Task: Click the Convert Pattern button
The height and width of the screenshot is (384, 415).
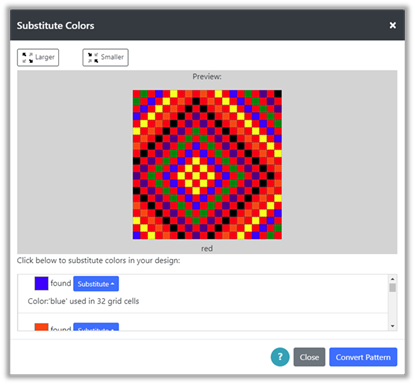Action: (x=363, y=357)
